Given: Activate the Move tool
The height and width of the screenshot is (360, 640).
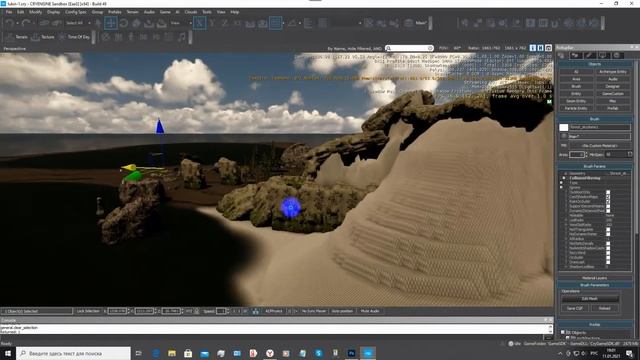Looking at the screenshot, I should coord(111,23).
